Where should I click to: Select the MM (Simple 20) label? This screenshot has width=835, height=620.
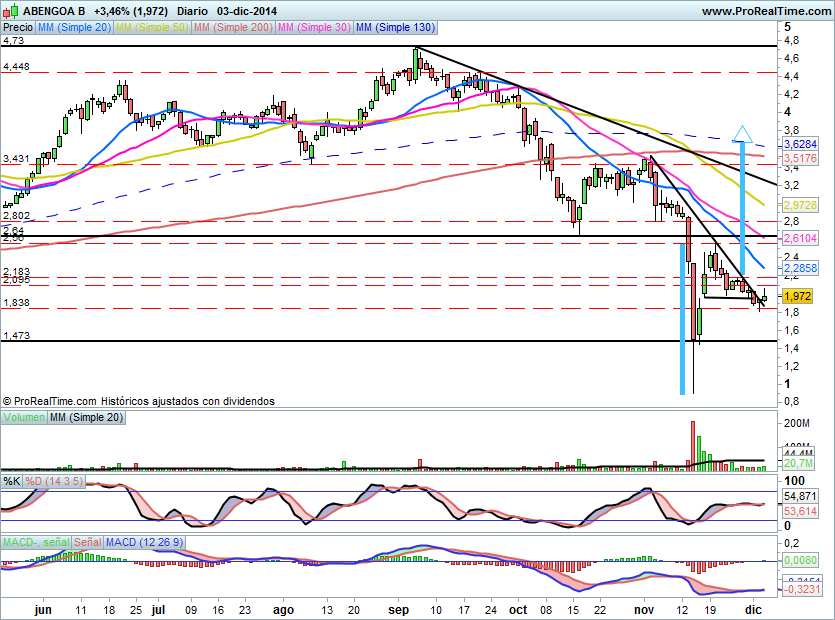pyautogui.click(x=74, y=28)
